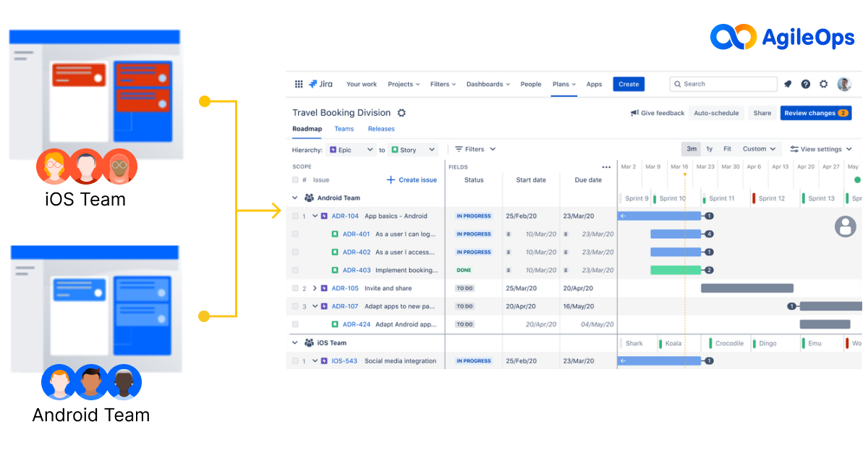Open the Custom timeframe dropdown

(759, 149)
